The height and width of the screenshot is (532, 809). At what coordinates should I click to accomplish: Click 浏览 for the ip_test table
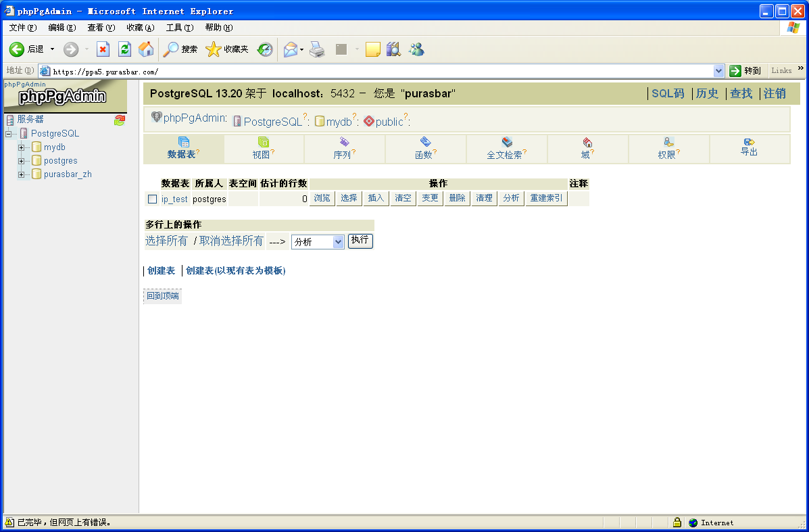click(x=322, y=198)
